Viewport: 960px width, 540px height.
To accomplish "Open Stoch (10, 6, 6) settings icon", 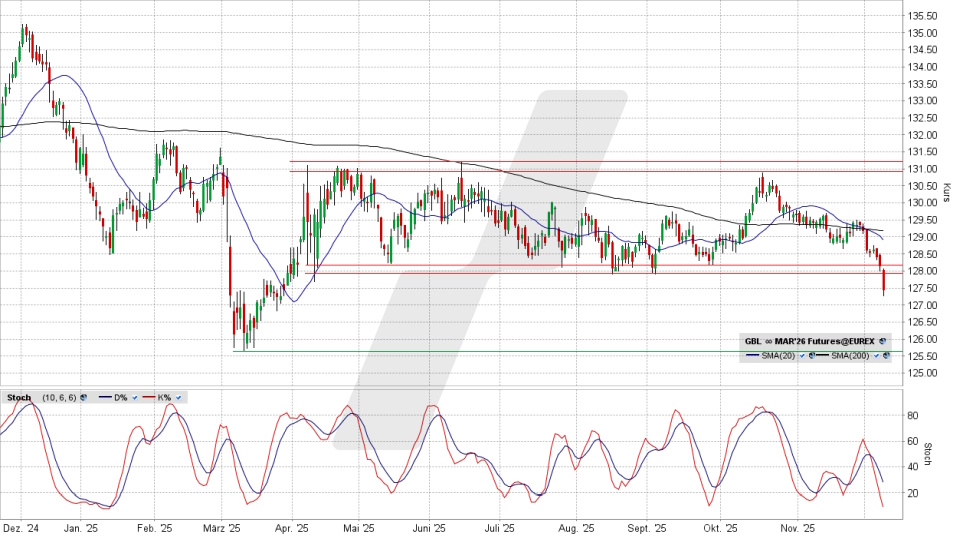I will pyautogui.click(x=83, y=397).
